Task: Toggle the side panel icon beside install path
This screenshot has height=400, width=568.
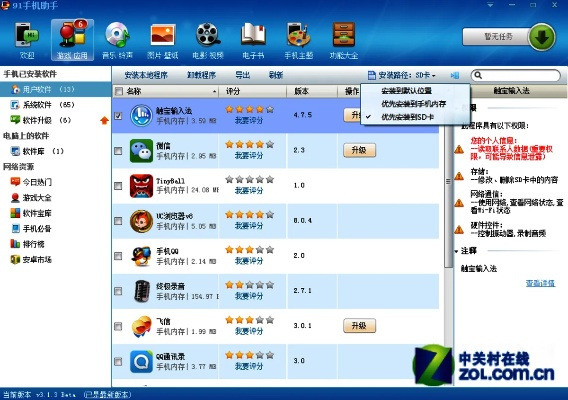Action: pos(455,75)
